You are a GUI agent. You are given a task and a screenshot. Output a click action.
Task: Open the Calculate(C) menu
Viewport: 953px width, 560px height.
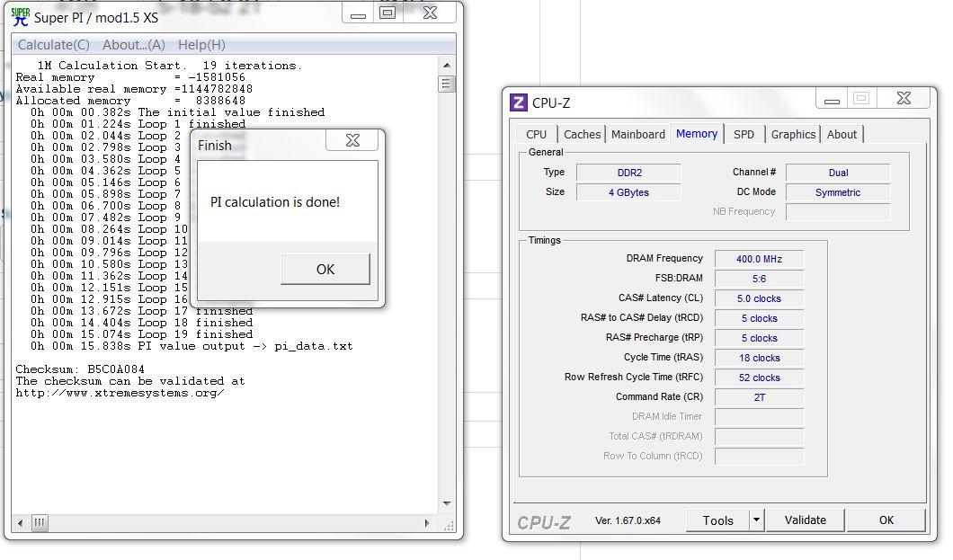click(x=53, y=45)
